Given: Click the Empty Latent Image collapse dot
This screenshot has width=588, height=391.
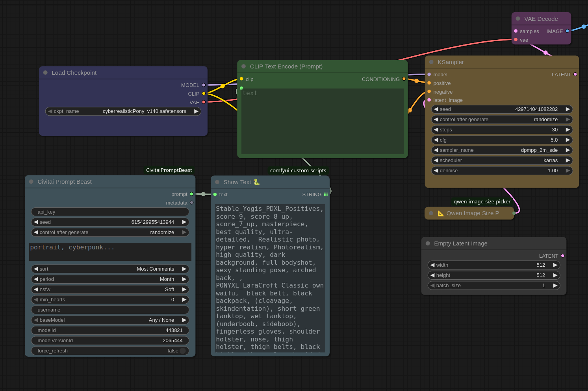Looking at the screenshot, I should [428, 243].
